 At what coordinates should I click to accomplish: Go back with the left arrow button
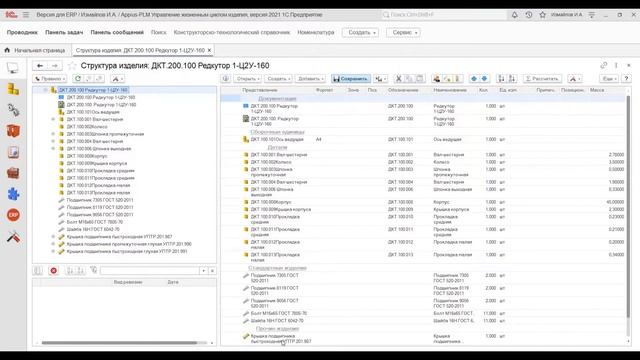pos(40,66)
